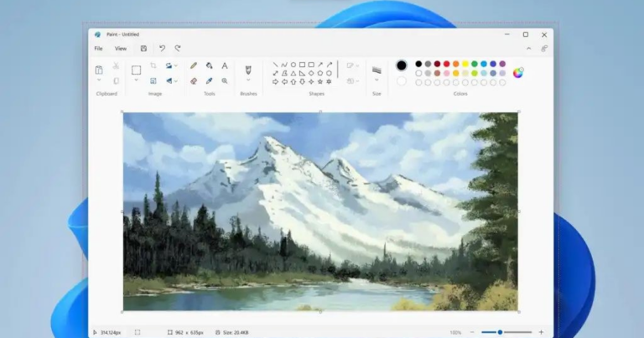The width and height of the screenshot is (644, 338).
Task: Click the zoom slider handle
Action: pos(500,332)
